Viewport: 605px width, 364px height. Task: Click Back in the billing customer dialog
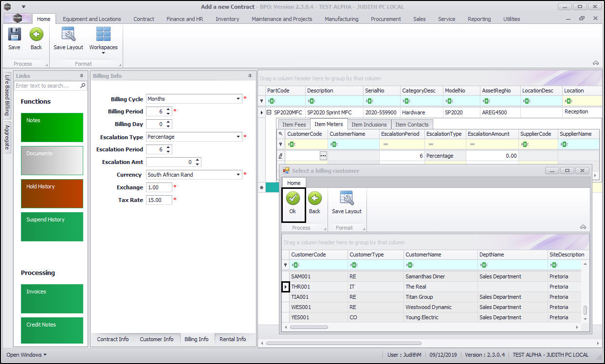(314, 199)
